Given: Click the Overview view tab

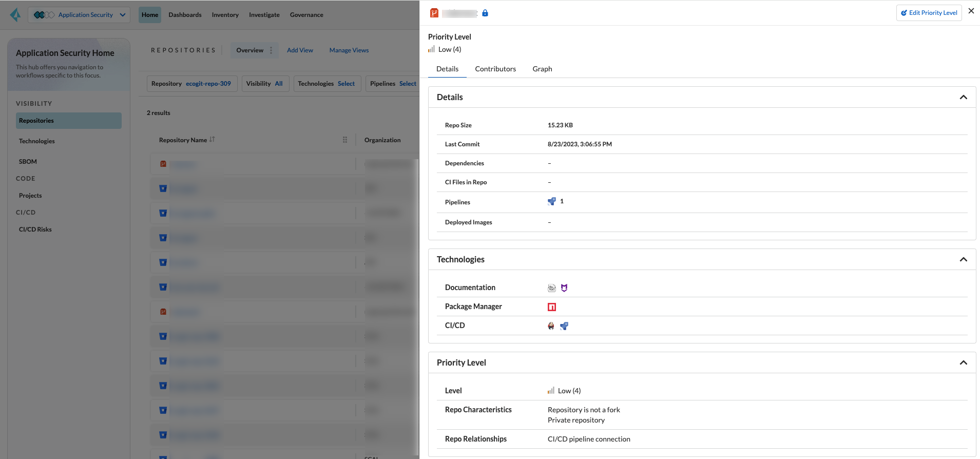Looking at the screenshot, I should pyautogui.click(x=250, y=50).
